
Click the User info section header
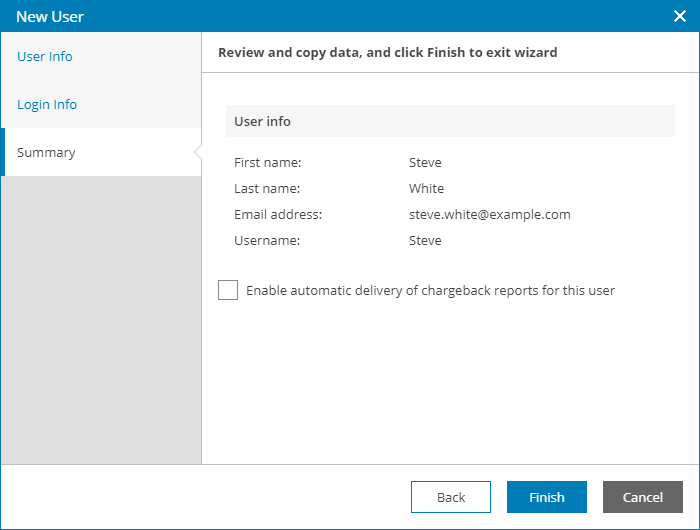pos(263,121)
